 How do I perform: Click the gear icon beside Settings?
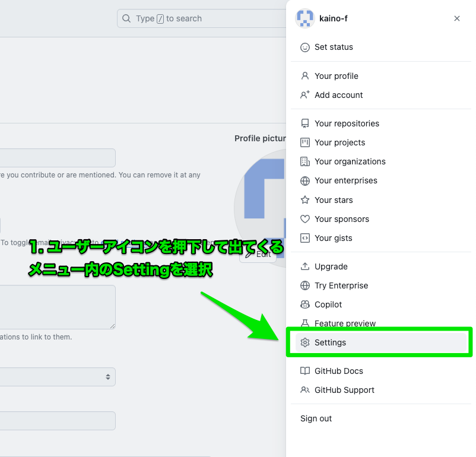click(304, 342)
